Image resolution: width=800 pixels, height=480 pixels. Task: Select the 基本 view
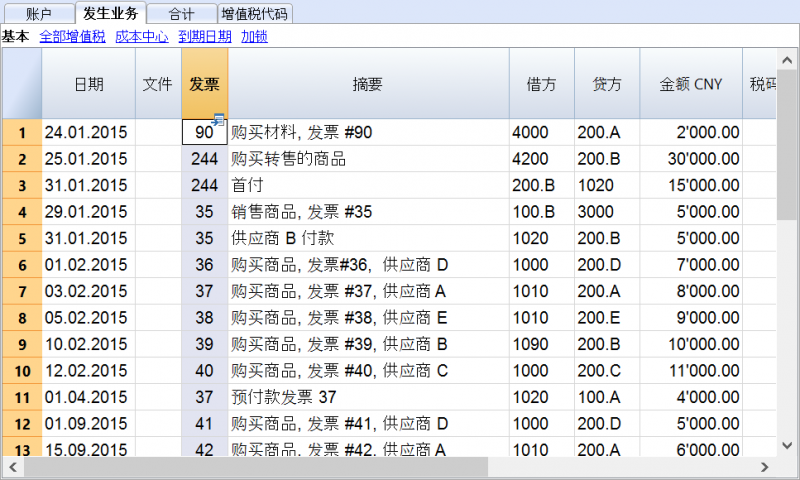pos(15,36)
